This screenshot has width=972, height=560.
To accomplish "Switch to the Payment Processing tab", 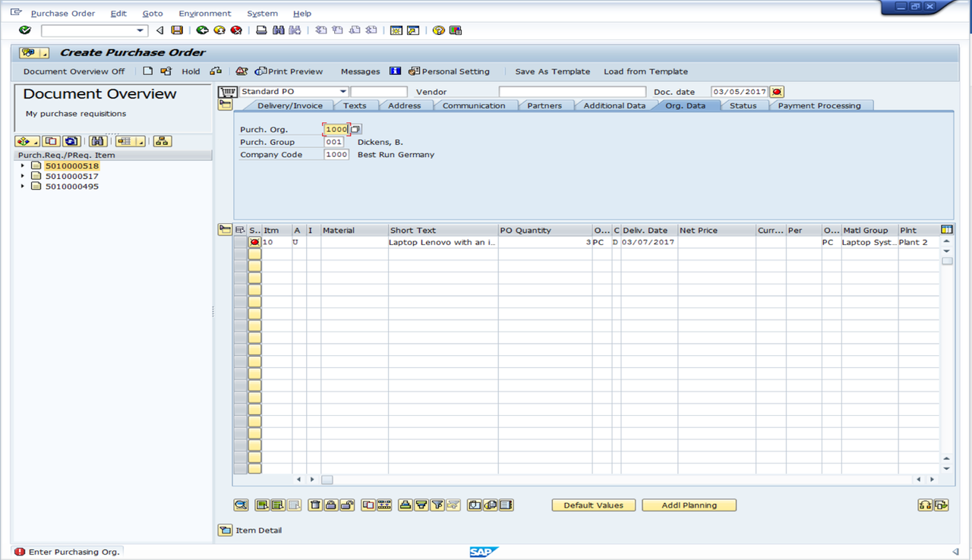I will [819, 105].
